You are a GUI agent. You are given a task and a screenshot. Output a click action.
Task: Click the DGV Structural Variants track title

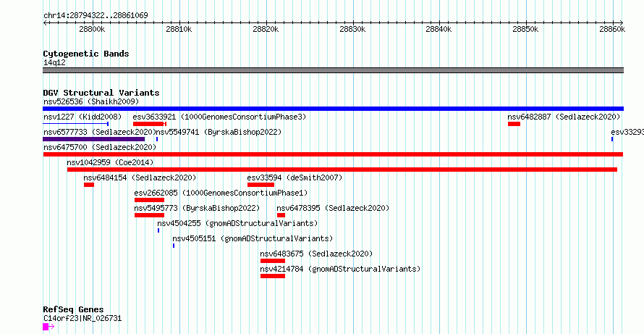(x=101, y=93)
